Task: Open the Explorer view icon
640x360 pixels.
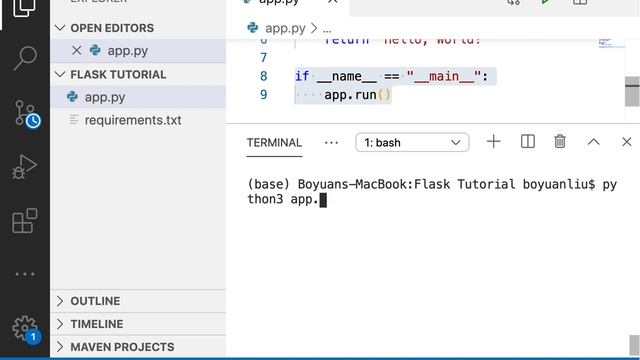Action: pyautogui.click(x=24, y=7)
